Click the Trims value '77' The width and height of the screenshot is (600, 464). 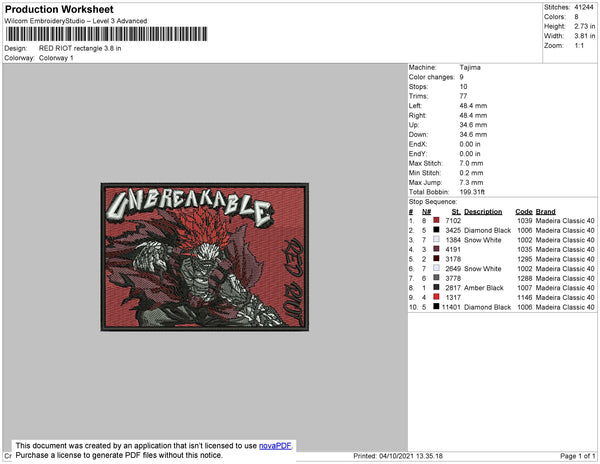pyautogui.click(x=463, y=96)
